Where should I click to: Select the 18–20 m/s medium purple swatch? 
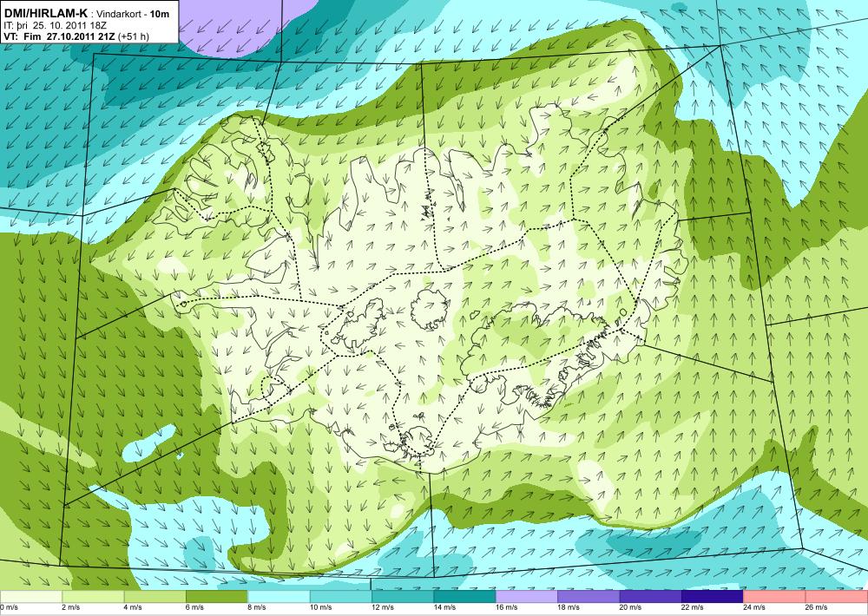[x=589, y=597]
